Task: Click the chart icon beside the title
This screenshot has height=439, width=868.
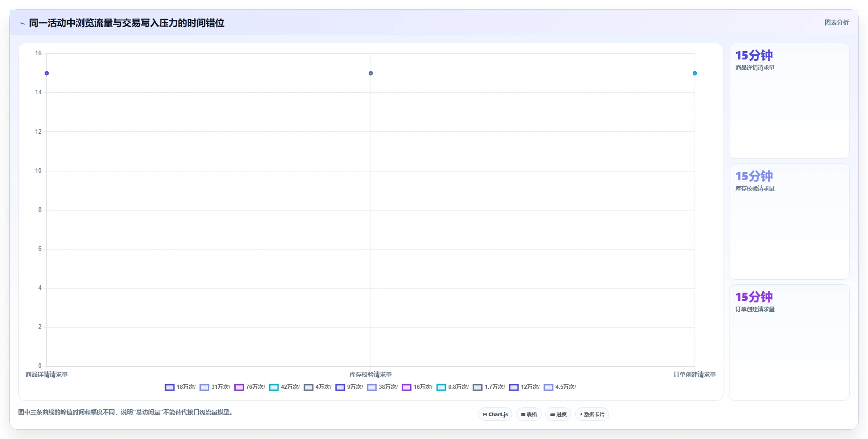Action: [x=22, y=23]
